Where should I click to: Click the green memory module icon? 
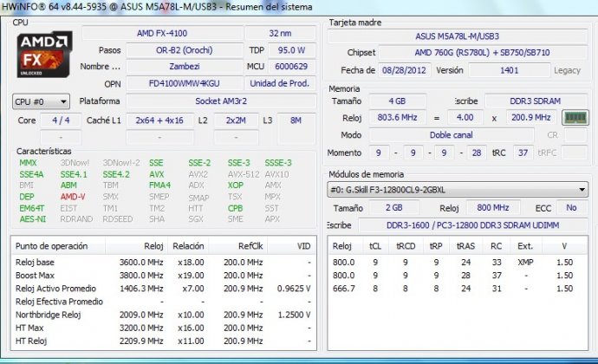click(x=575, y=118)
